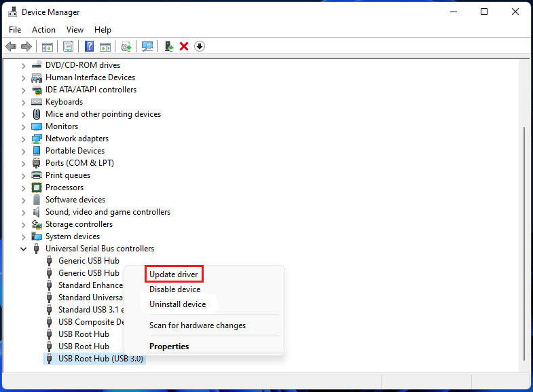
Task: Minimize the Device Manager window
Action: 454,12
